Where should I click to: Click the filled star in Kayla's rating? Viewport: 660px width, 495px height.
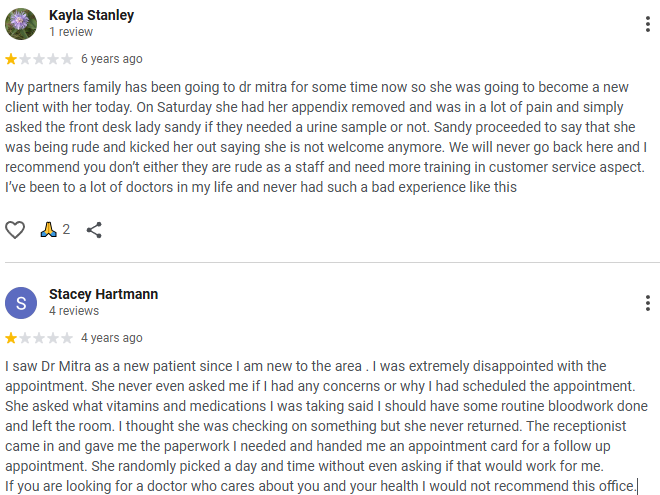tap(11, 59)
